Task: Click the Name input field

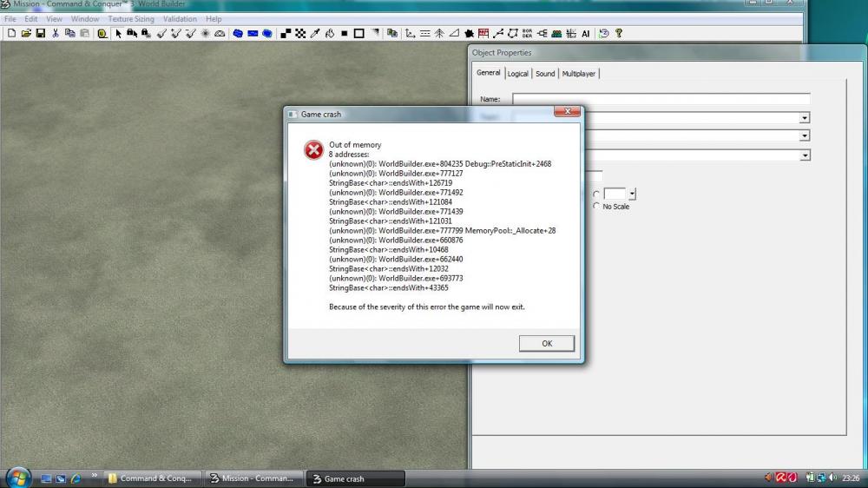Action: coord(661,99)
